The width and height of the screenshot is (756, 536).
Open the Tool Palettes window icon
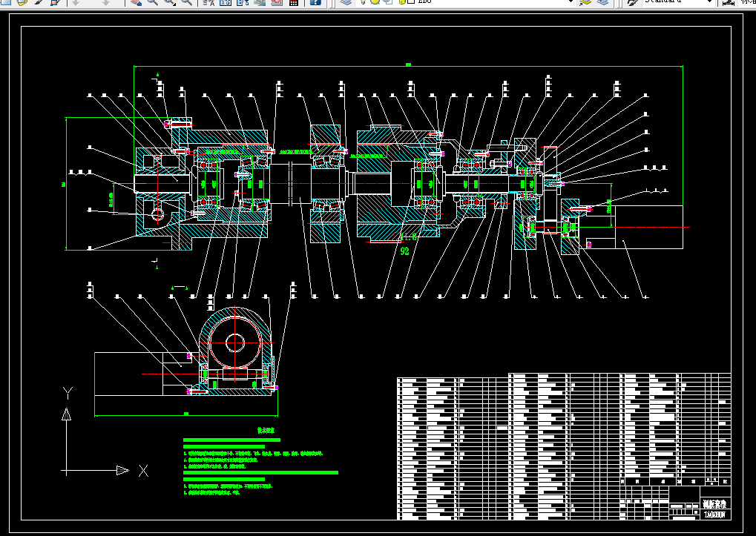click(243, 2)
